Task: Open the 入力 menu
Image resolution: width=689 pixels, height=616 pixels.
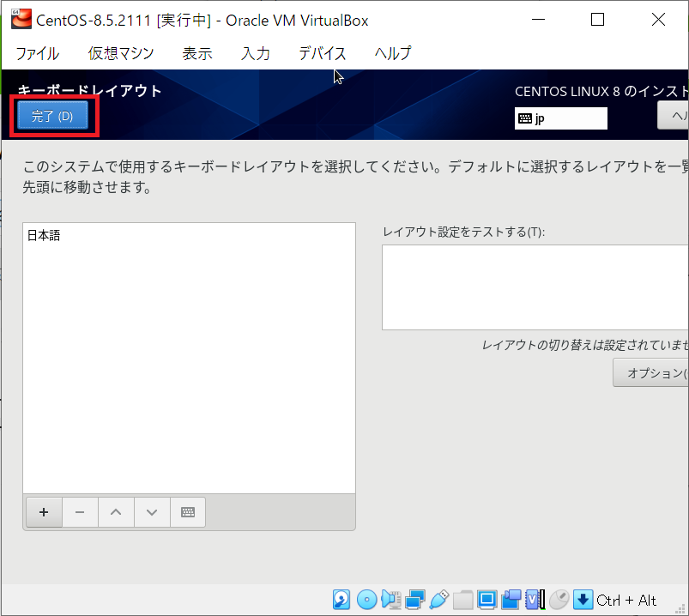Action: tap(255, 53)
